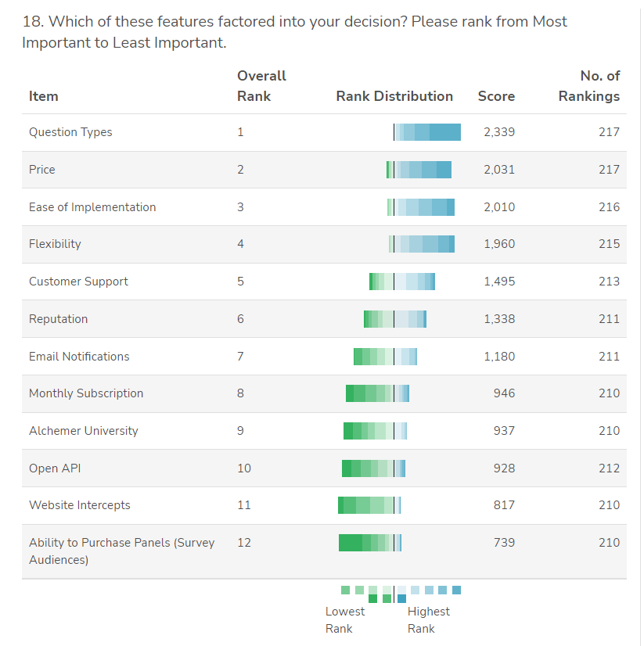
Task: Click the Open API row label
Action: click(x=55, y=468)
